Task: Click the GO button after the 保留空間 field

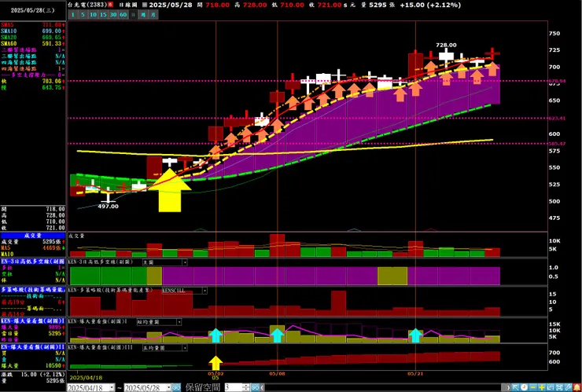Action: click(255, 387)
